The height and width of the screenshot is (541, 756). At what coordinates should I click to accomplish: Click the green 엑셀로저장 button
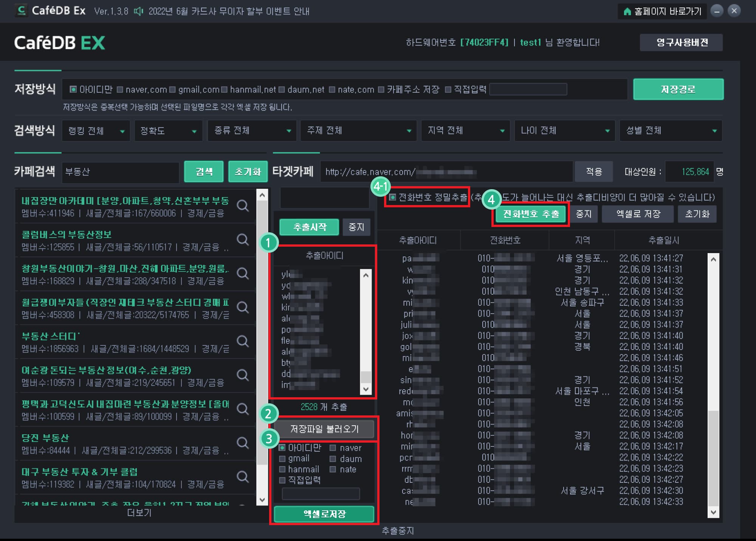(324, 514)
